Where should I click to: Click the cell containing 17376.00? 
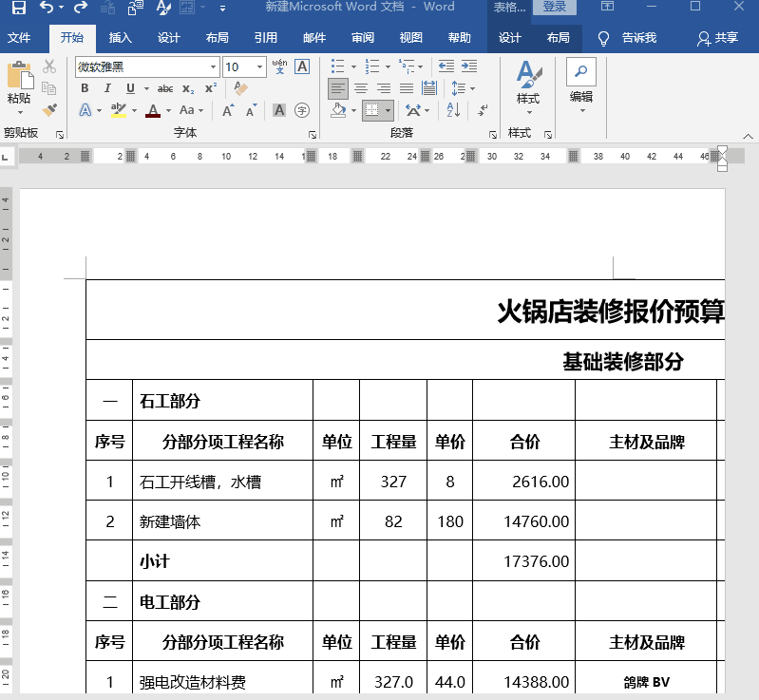pos(523,560)
